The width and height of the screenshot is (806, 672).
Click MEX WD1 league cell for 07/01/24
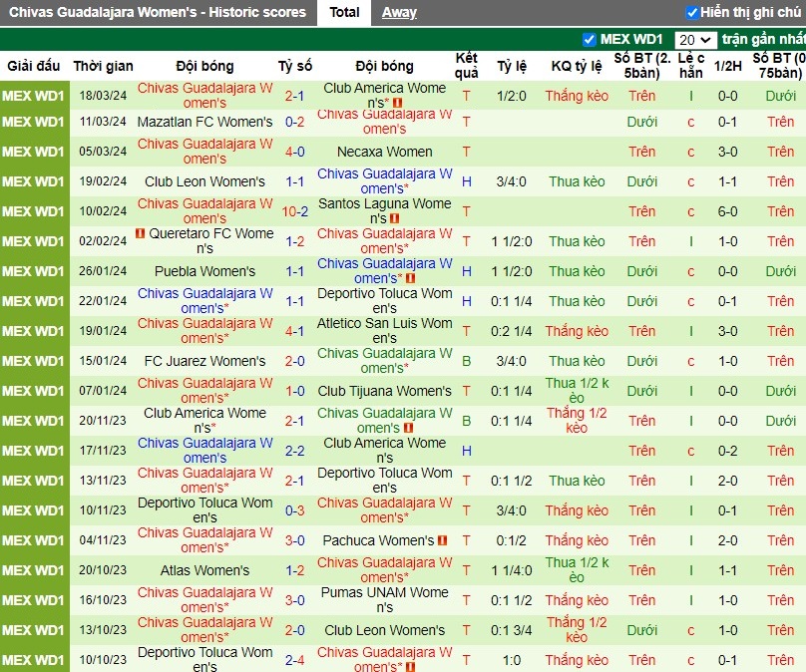34,391
